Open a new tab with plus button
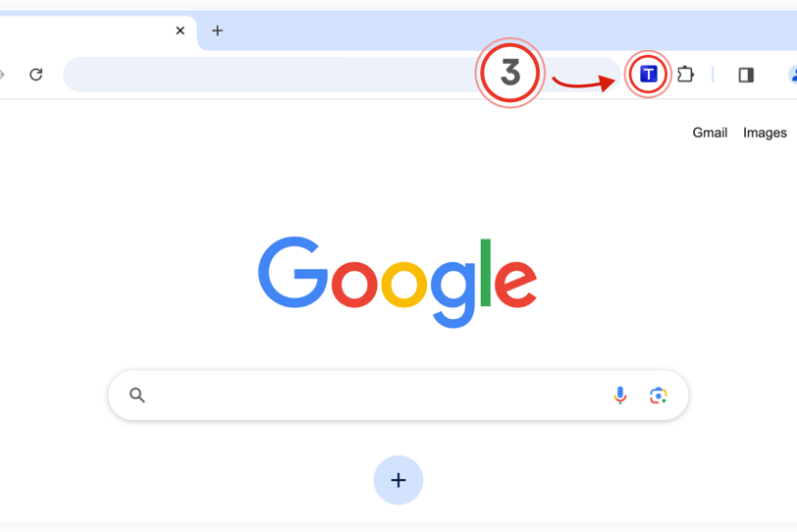Image resolution: width=797 pixels, height=532 pixels. 218,31
